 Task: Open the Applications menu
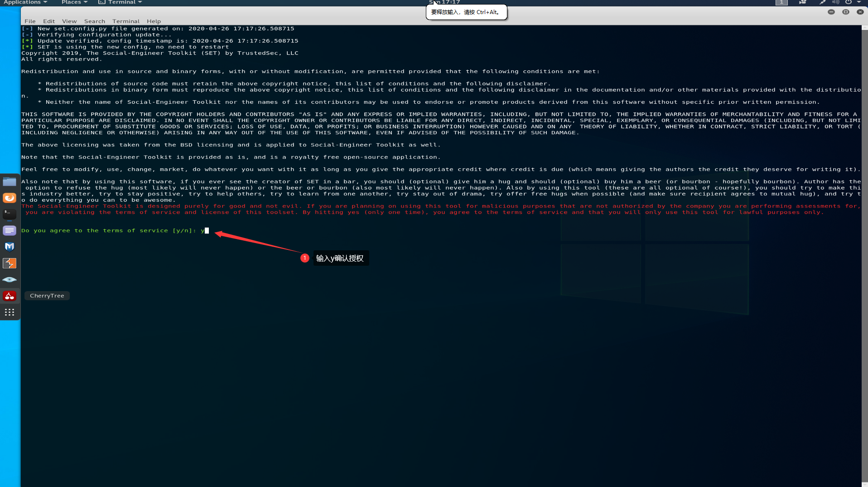25,2
